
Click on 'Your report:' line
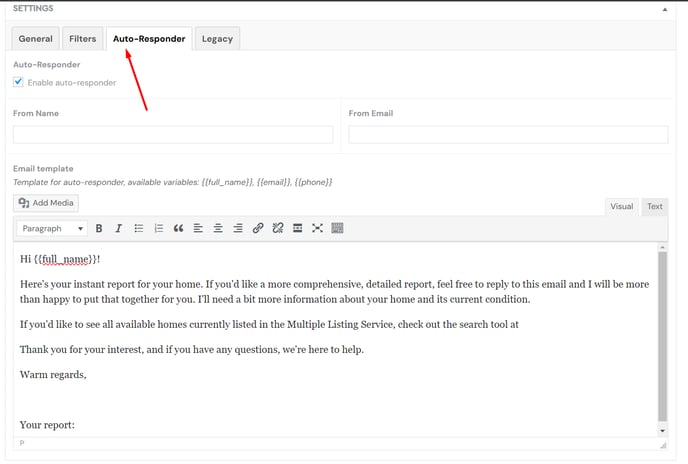[47, 425]
